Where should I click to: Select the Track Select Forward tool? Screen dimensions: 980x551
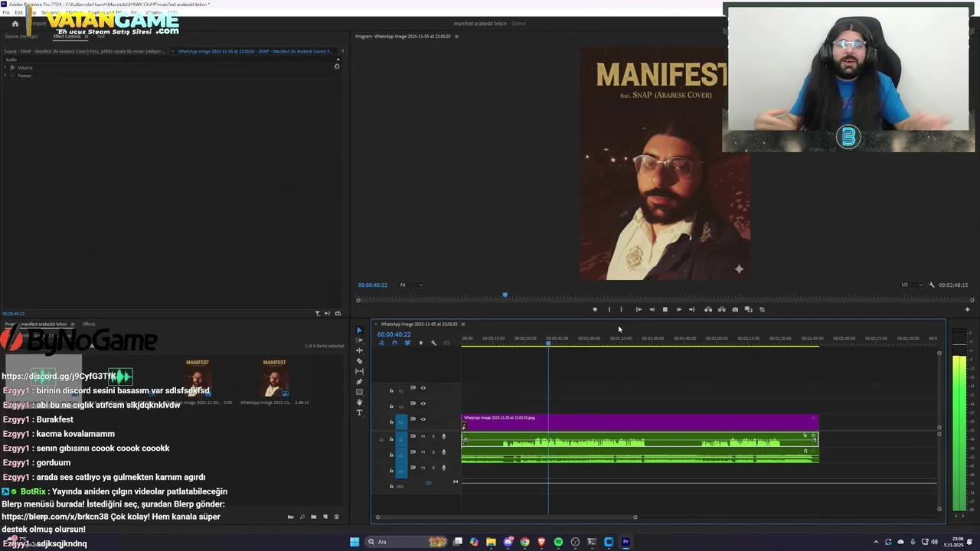(x=359, y=341)
